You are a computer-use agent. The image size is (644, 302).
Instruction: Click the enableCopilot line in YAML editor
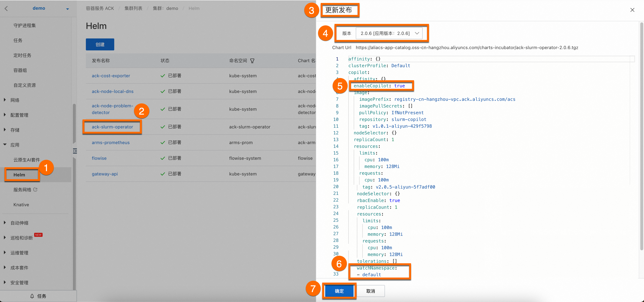(379, 86)
